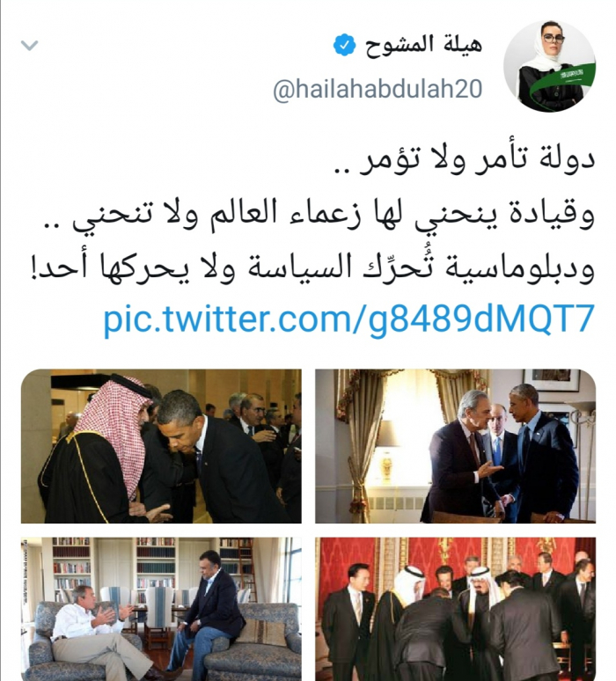Viewport: 616px width, 681px height.
Task: Open the tweet options chevron menu
Action: coord(29,45)
